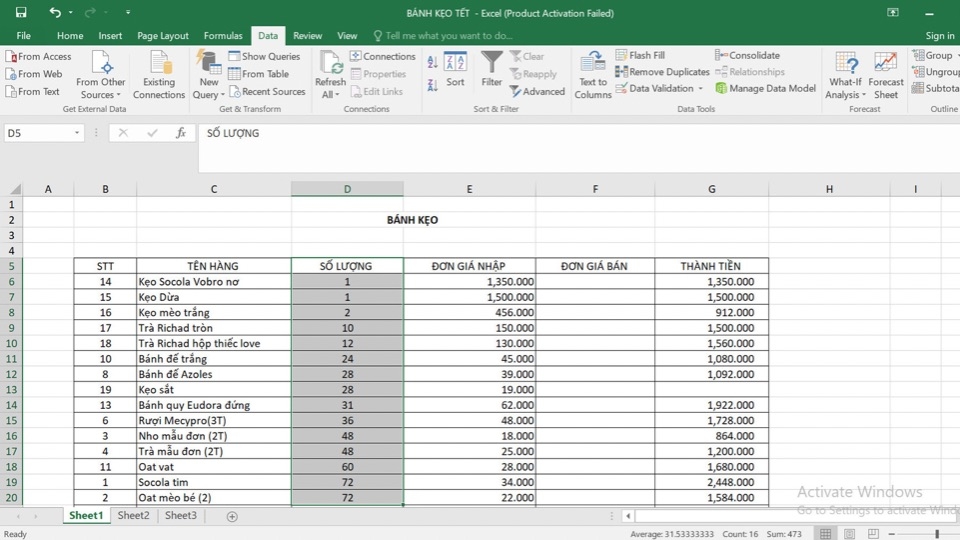Open the Name Box dropdown arrow
This screenshot has height=540, width=960.
click(77, 133)
